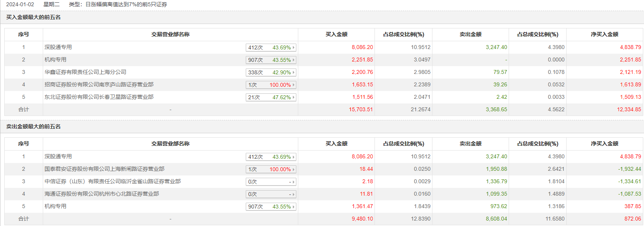Expand the 338次 42.90% badge
This screenshot has height=226, width=644.
click(x=271, y=72)
